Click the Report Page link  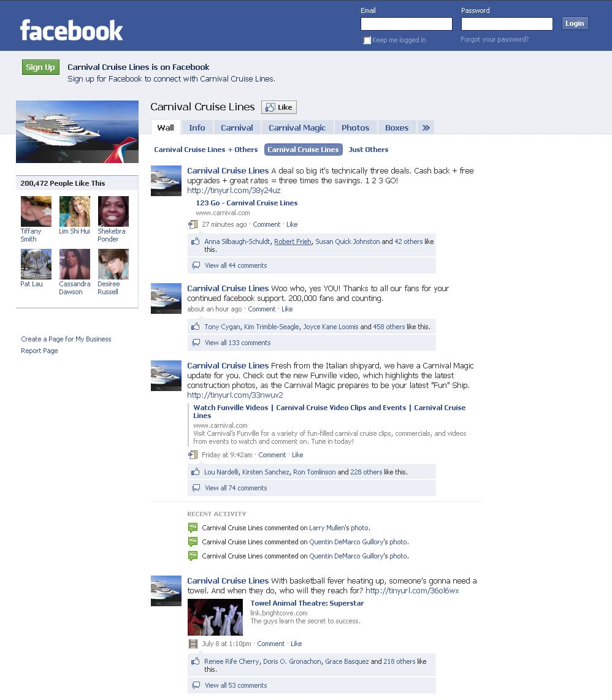click(39, 351)
